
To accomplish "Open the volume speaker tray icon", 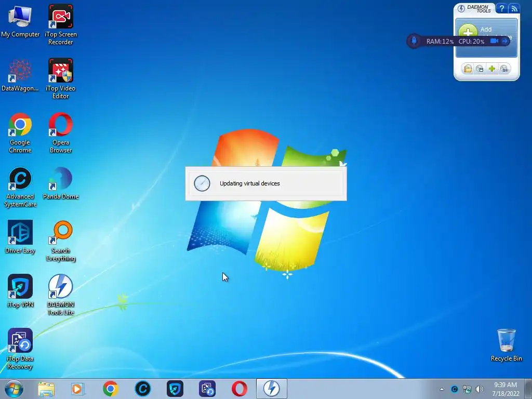I will tap(480, 389).
